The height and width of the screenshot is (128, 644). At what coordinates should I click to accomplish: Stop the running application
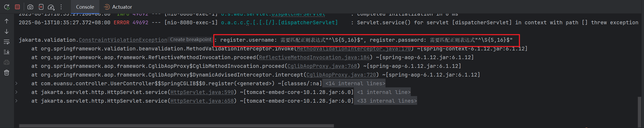pyautogui.click(x=17, y=7)
